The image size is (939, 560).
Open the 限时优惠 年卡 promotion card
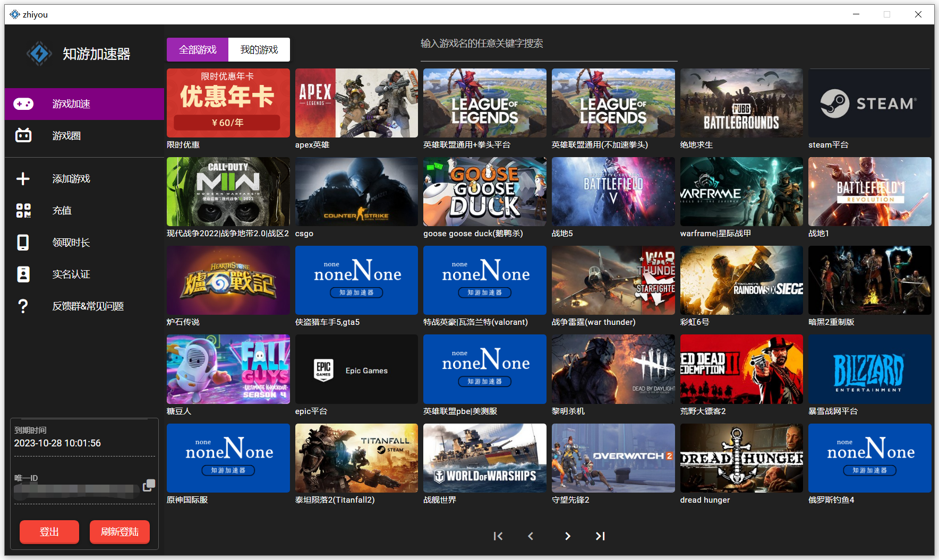(x=228, y=103)
